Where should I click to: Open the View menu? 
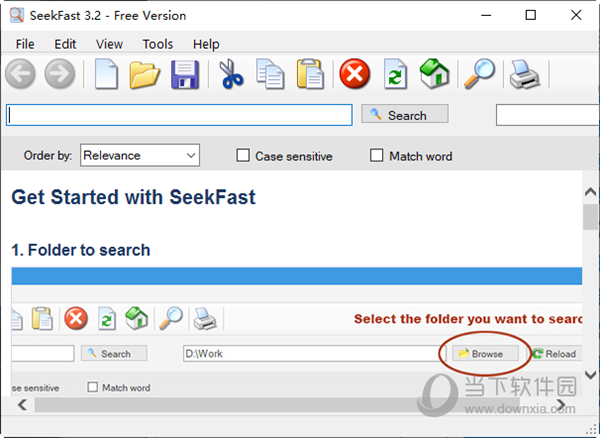[x=109, y=44]
